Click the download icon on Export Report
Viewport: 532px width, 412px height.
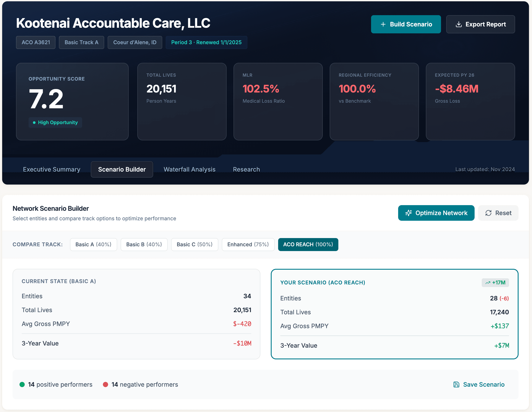pyautogui.click(x=459, y=24)
